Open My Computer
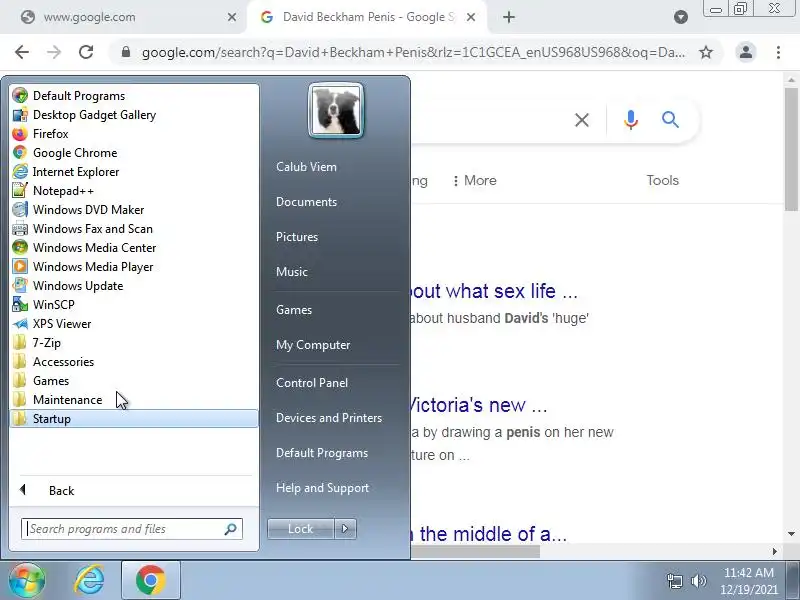 click(x=313, y=345)
